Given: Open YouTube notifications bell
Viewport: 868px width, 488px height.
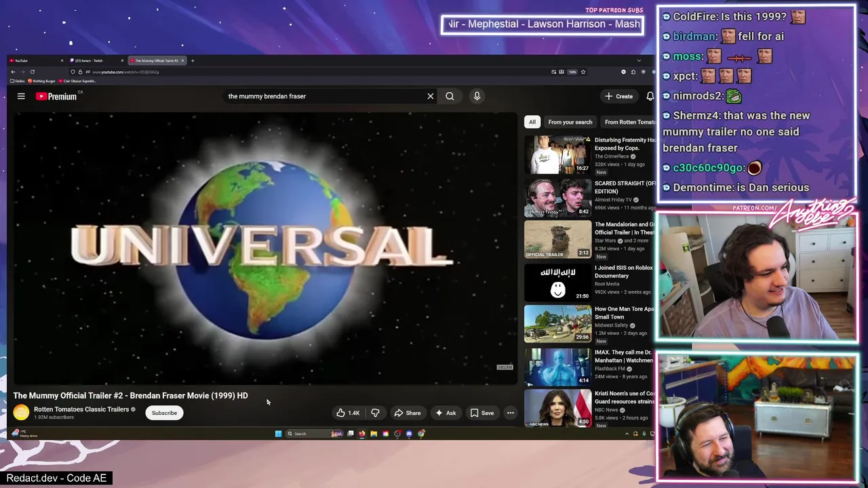Looking at the screenshot, I should [650, 96].
